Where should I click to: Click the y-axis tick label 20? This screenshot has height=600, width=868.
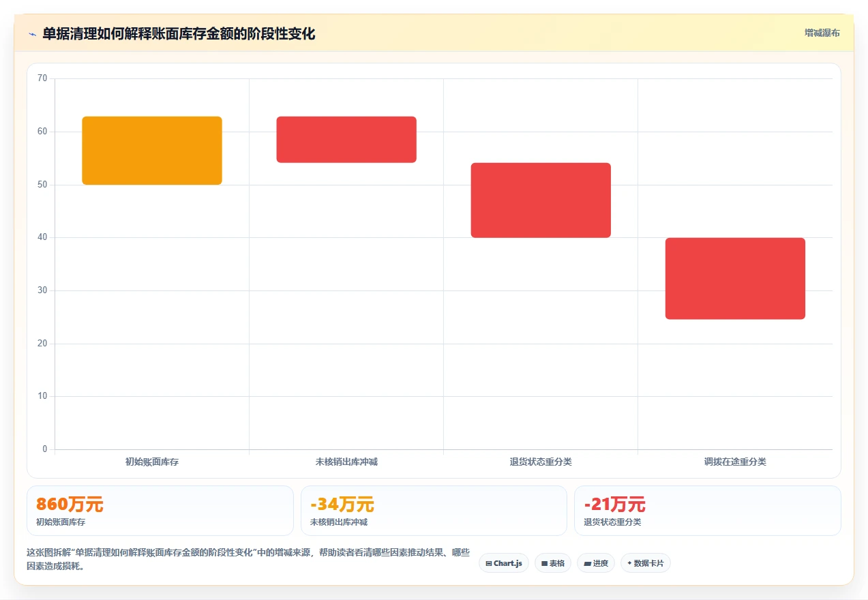[42, 344]
